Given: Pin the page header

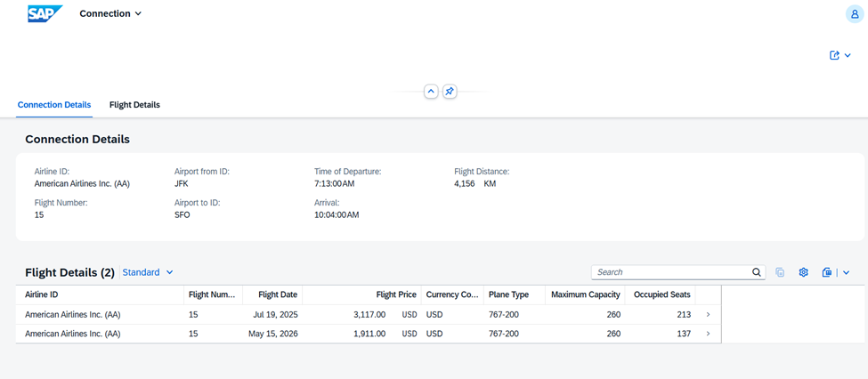Looking at the screenshot, I should 450,92.
